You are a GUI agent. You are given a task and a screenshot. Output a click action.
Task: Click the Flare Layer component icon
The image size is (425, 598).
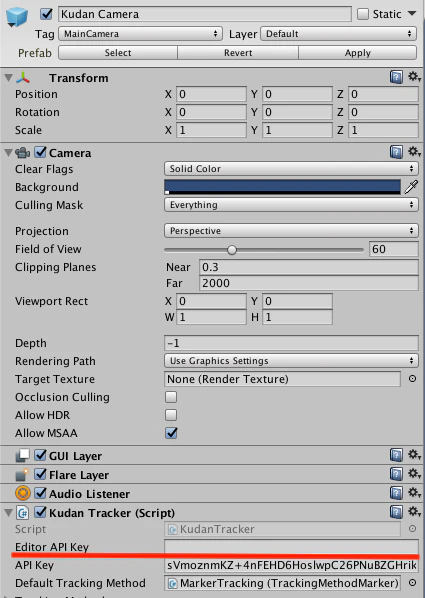[x=22, y=475]
